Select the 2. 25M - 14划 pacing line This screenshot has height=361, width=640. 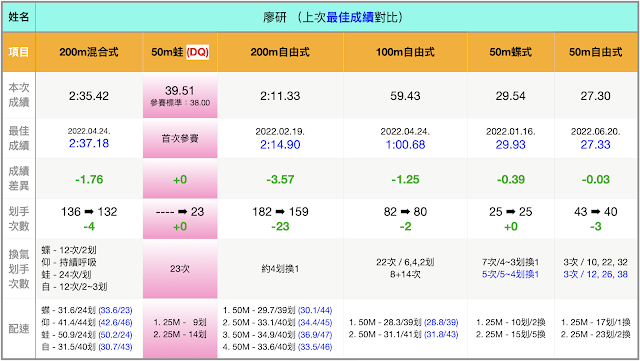[x=180, y=335]
